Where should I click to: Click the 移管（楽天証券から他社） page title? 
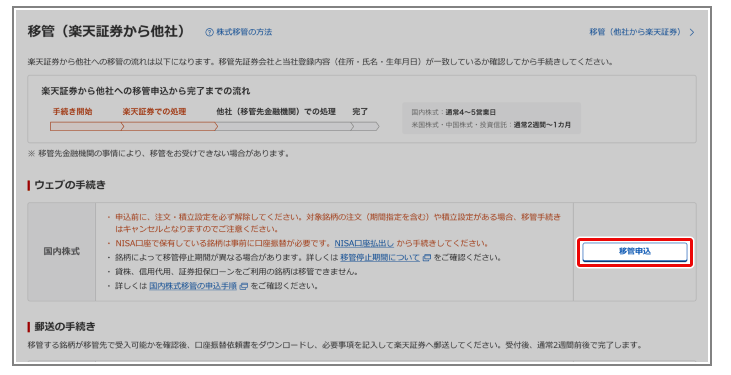107,31
